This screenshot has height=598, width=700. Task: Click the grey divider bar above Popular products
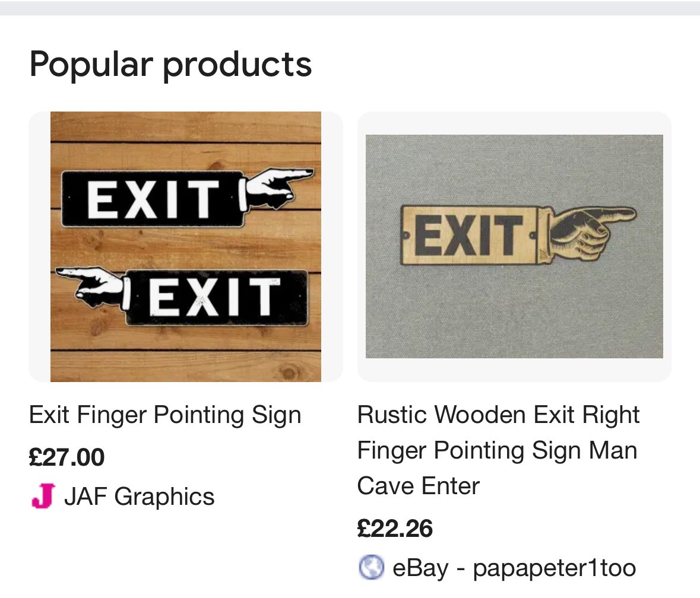pos(350,8)
